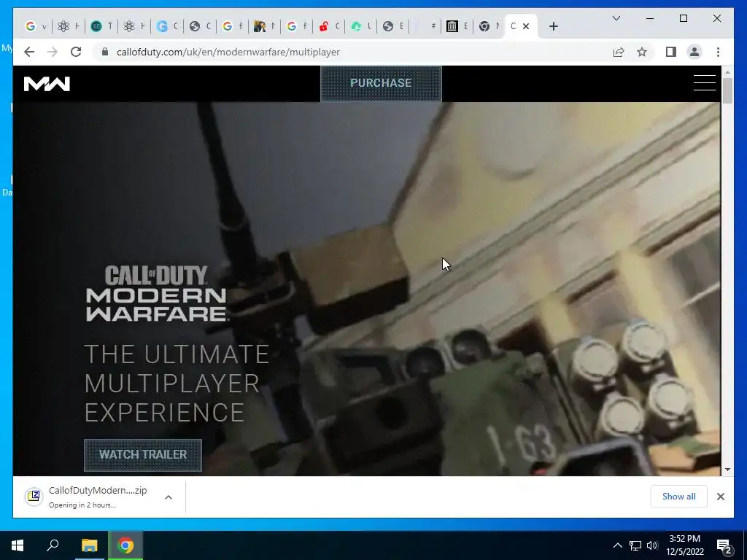Viewport: 747px width, 560px height.
Task: Open the Windows Start menu
Action: [x=18, y=545]
